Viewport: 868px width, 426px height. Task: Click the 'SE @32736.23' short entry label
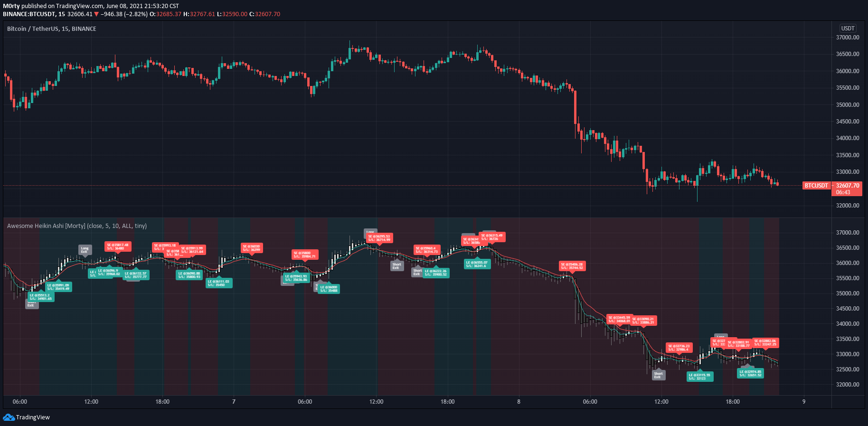[x=679, y=348]
